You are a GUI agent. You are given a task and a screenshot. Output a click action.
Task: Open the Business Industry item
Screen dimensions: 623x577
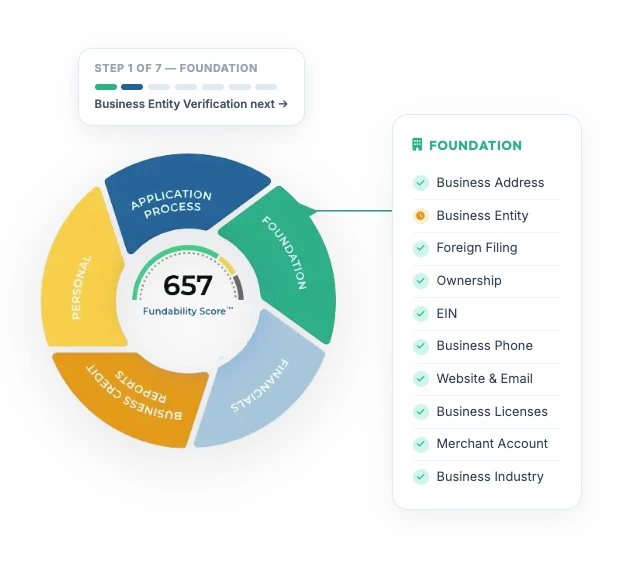click(487, 476)
